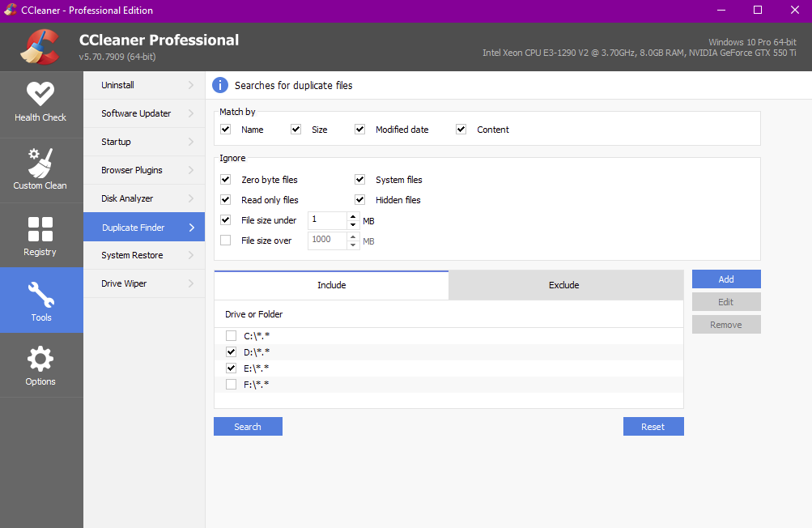Open Startup tool chevron
Viewport: 812px width, 528px height.
tap(191, 142)
